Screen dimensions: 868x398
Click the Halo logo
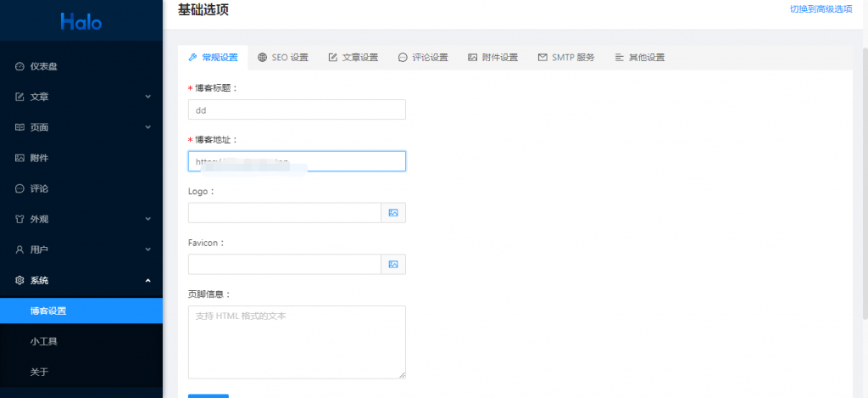81,21
